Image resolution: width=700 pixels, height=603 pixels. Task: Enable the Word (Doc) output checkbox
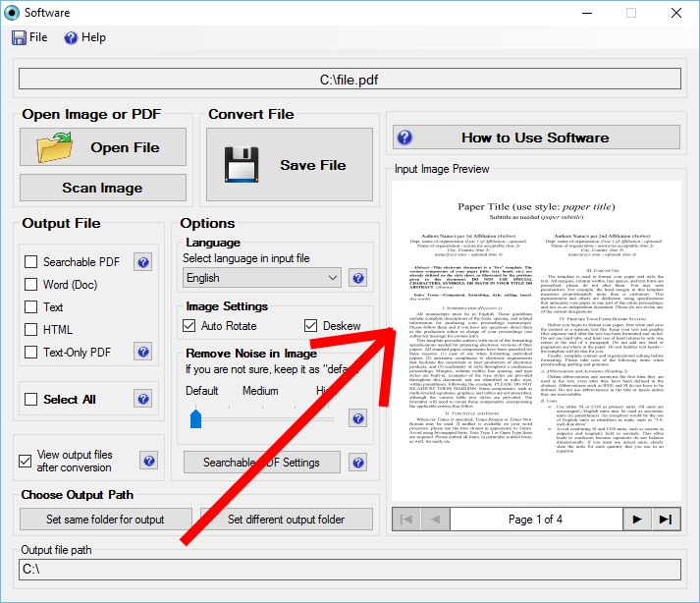click(30, 284)
